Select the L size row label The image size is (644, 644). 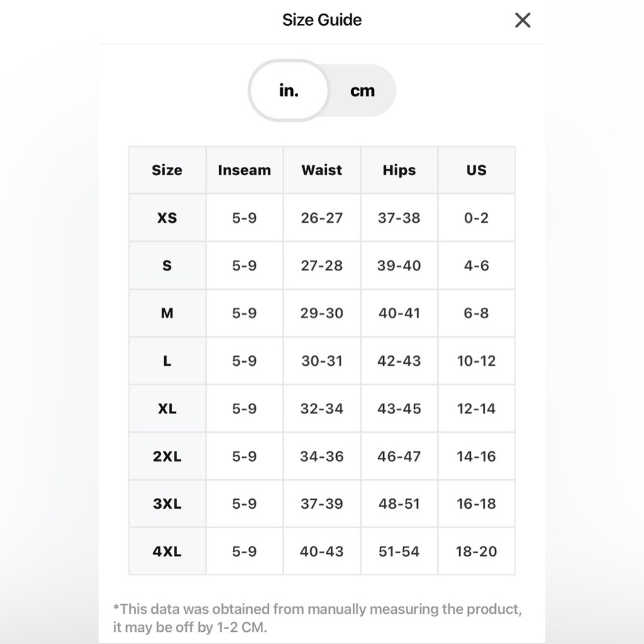point(167,361)
